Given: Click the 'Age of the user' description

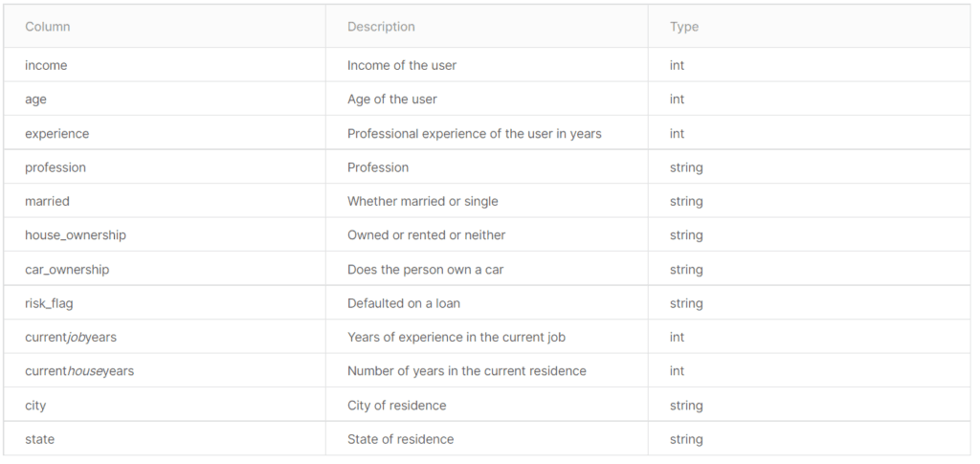Looking at the screenshot, I should (x=392, y=99).
